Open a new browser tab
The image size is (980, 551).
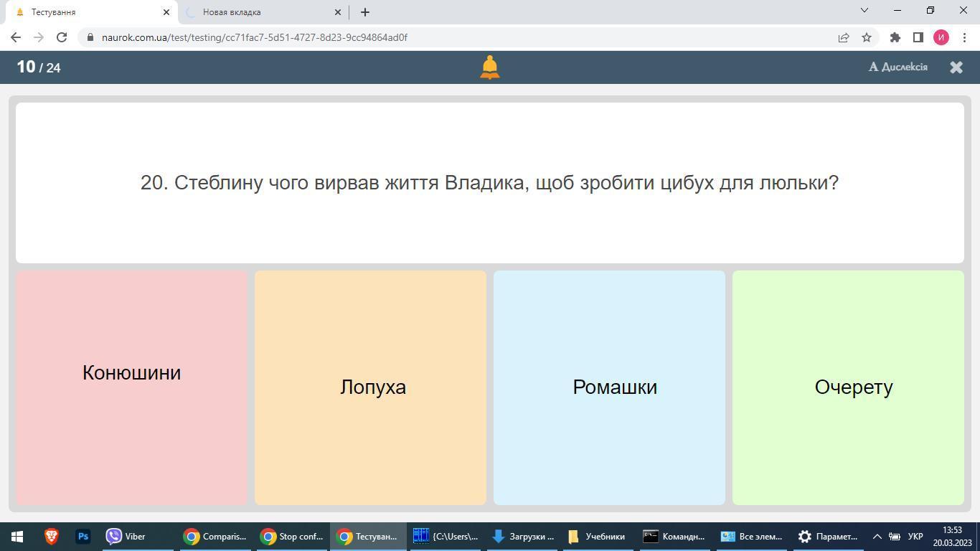365,12
